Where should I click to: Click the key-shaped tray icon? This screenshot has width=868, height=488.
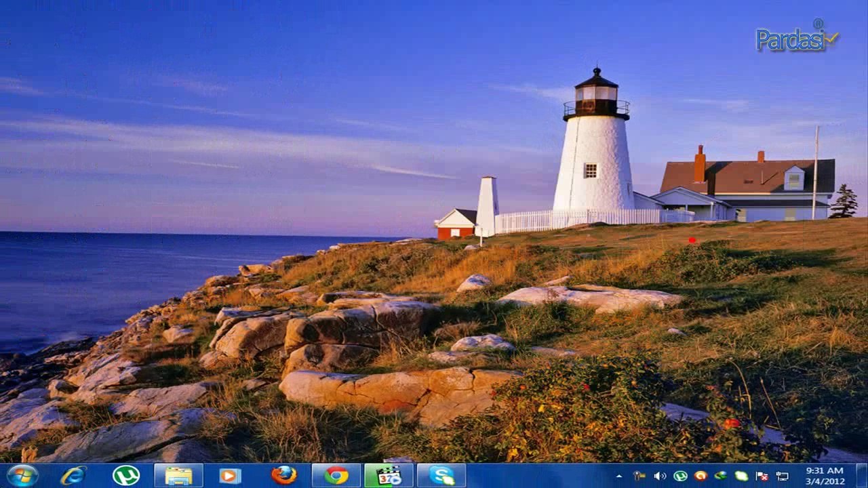[x=639, y=476]
